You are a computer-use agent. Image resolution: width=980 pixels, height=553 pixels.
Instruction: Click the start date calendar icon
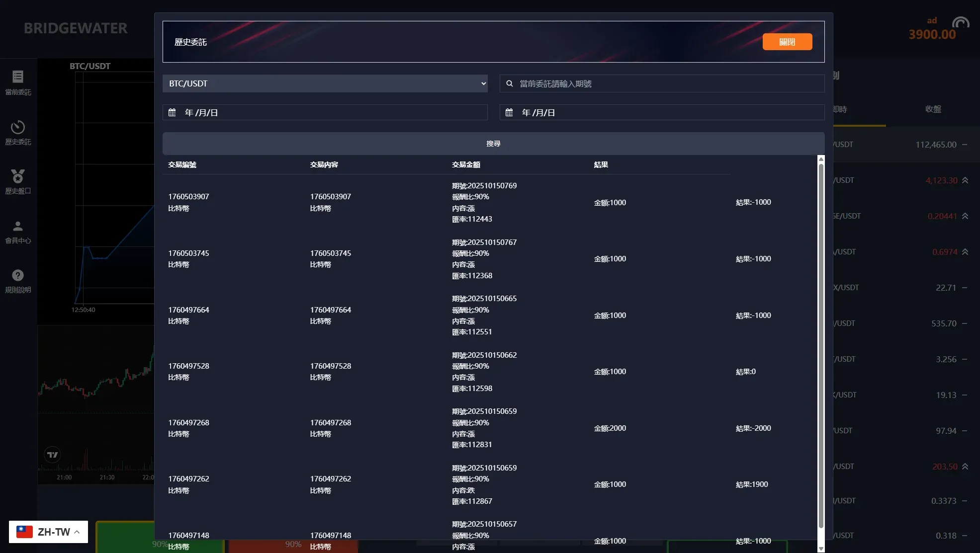coord(172,112)
